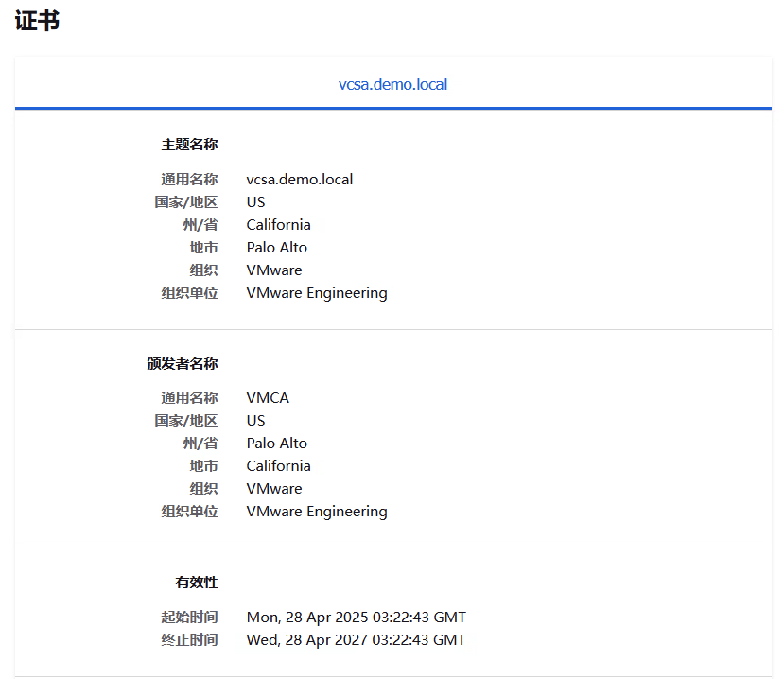The image size is (784, 679).
Task: Click 国家/地区 label under 主题名称
Action: point(186,202)
